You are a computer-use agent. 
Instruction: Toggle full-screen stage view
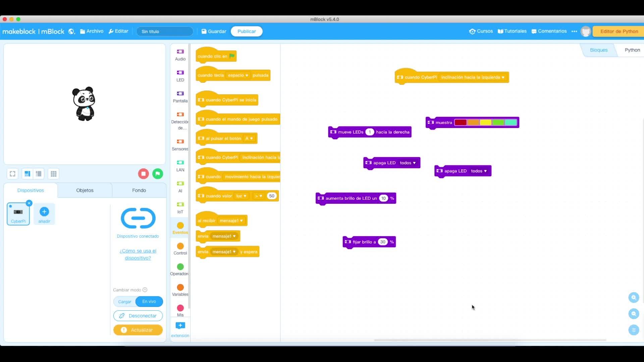(x=12, y=174)
